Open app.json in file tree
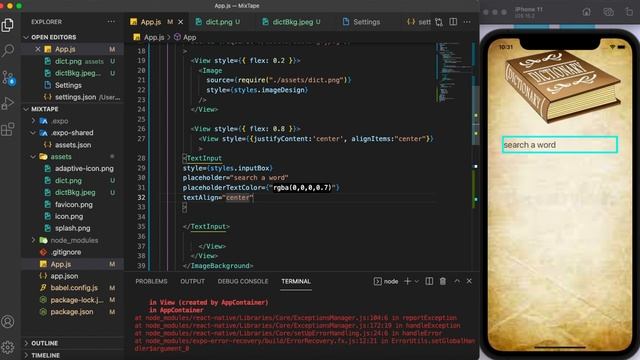Viewport: 640px width, 360px height. [x=72, y=276]
